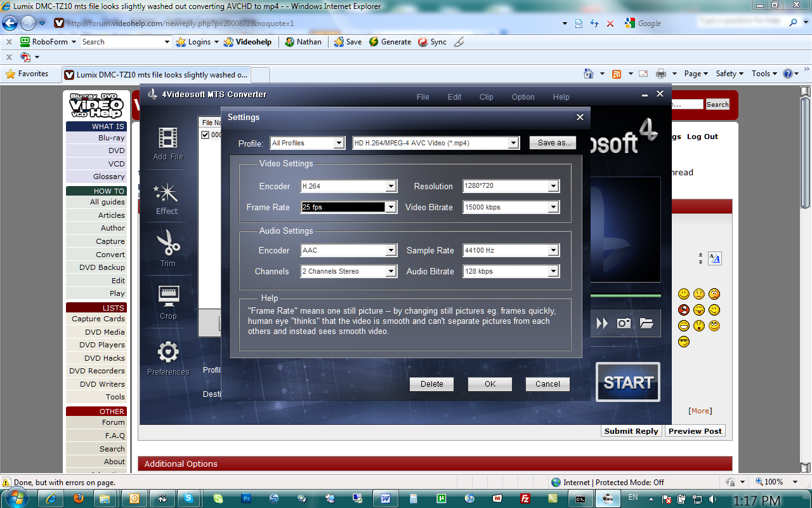
Task: Switch editor mode with the A/A icon
Action: click(x=715, y=258)
